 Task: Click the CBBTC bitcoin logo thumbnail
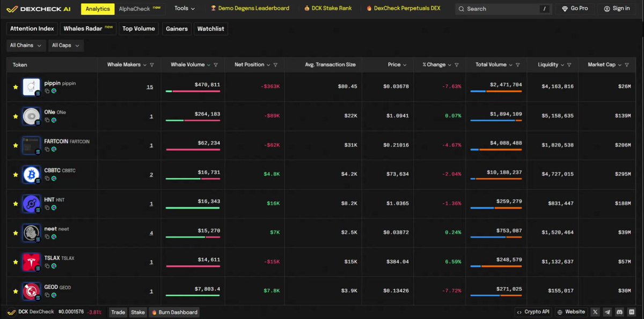[x=31, y=174]
